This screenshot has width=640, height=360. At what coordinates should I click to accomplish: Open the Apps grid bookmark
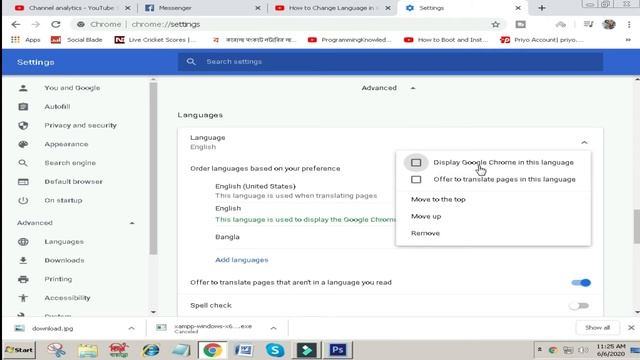coord(25,40)
